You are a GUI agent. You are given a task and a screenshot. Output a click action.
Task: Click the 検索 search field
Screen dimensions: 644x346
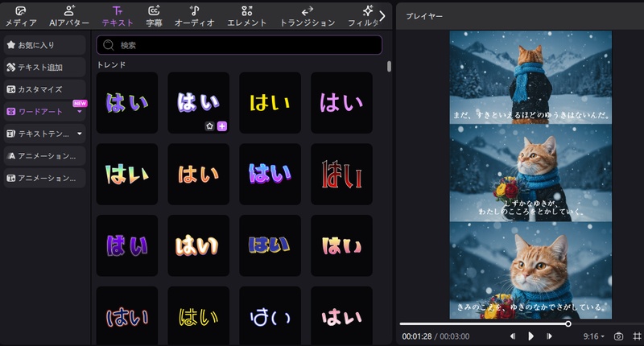[x=239, y=45]
